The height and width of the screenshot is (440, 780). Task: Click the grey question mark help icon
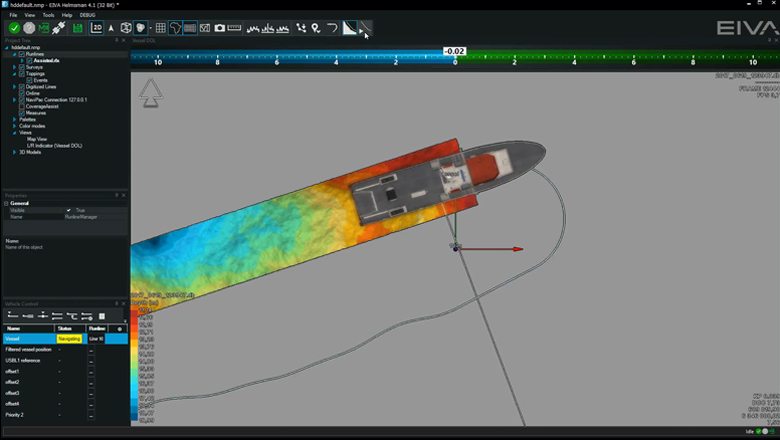[29, 28]
